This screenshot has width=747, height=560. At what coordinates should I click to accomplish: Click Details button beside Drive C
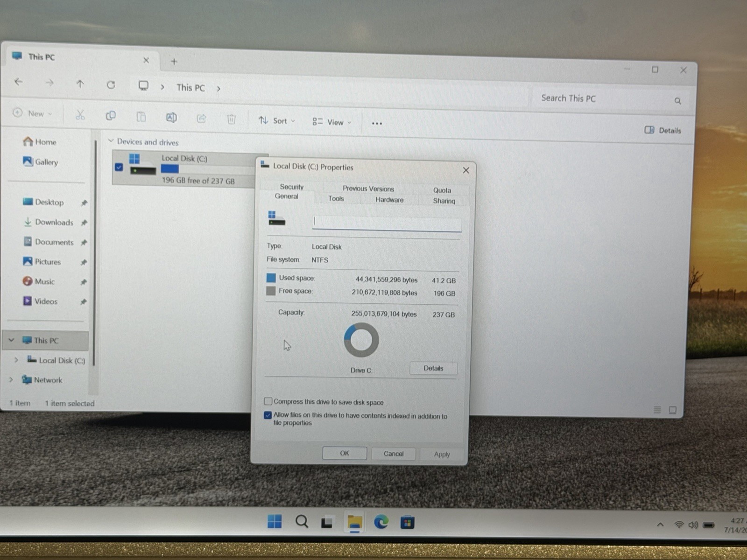point(433,368)
